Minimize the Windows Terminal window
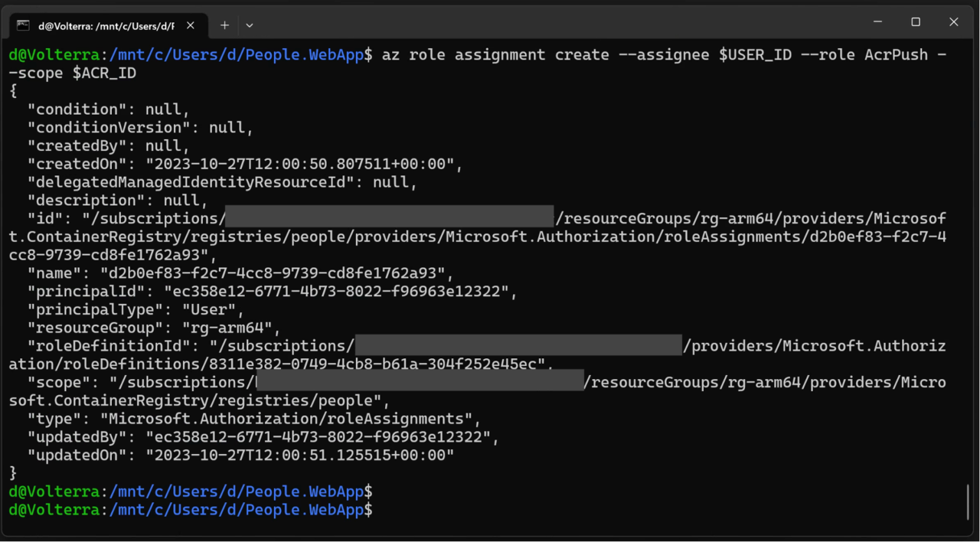980x542 pixels. (x=877, y=21)
